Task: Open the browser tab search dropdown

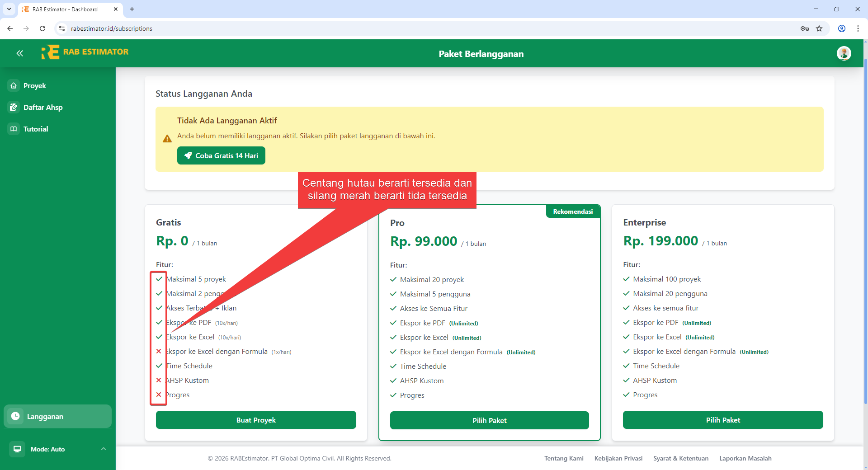Action: pos(9,9)
